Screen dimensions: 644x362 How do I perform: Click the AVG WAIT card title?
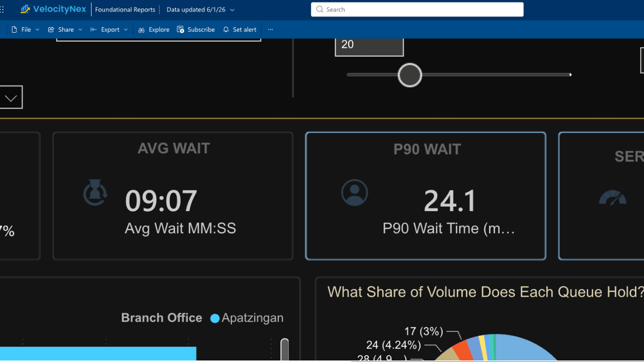tap(174, 148)
